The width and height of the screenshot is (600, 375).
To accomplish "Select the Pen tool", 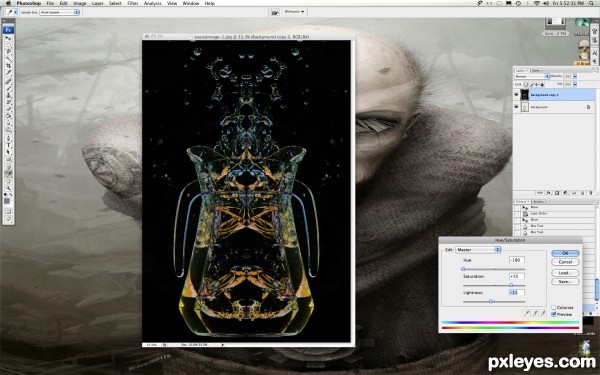I will click(x=8, y=138).
